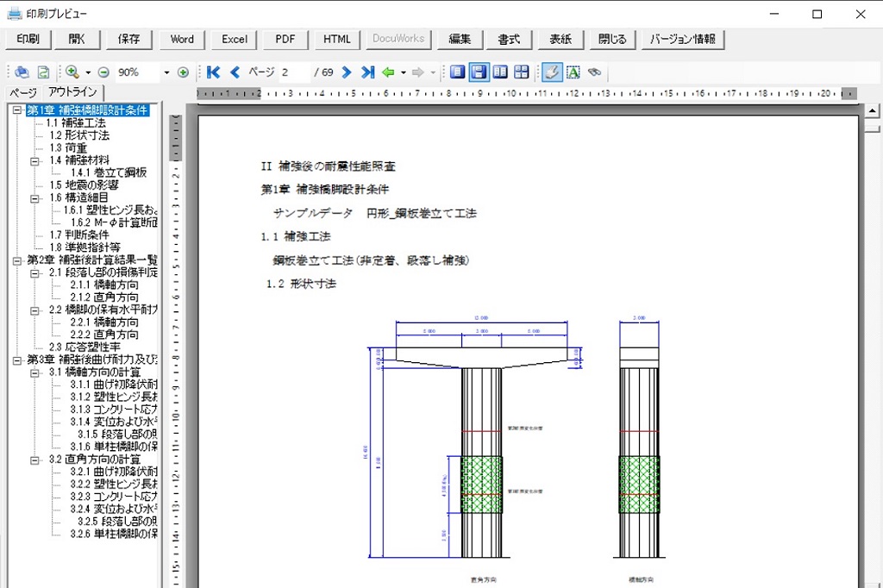Collapse 第2章 補強後計算結果一覧 node
Image resolution: width=883 pixels, height=588 pixels.
pos(17,260)
